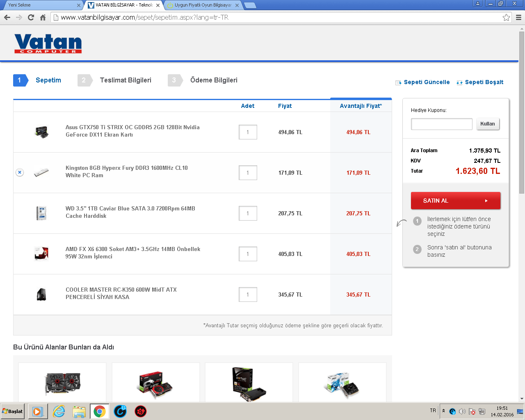525x420 pixels.
Task: Focus the Hediye Kuponu input field
Action: 442,124
